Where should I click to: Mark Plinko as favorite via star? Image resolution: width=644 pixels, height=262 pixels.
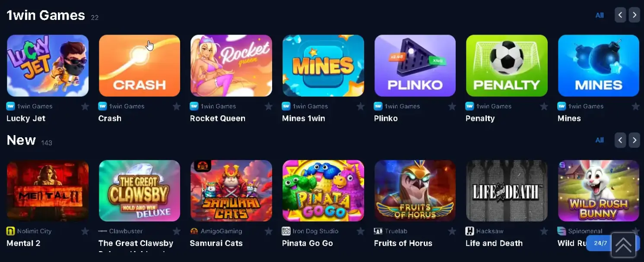[x=452, y=106]
